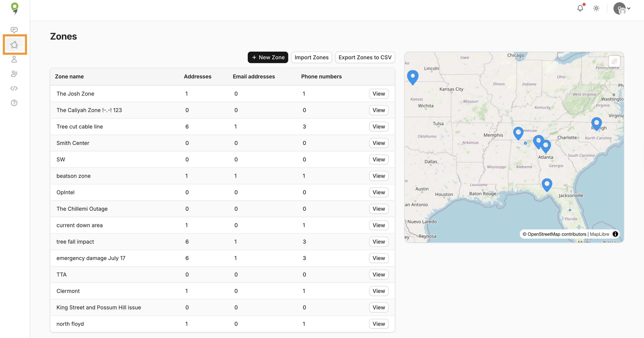Image resolution: width=644 pixels, height=338 pixels.
Task: Export Zones to CSV
Action: pos(365,57)
